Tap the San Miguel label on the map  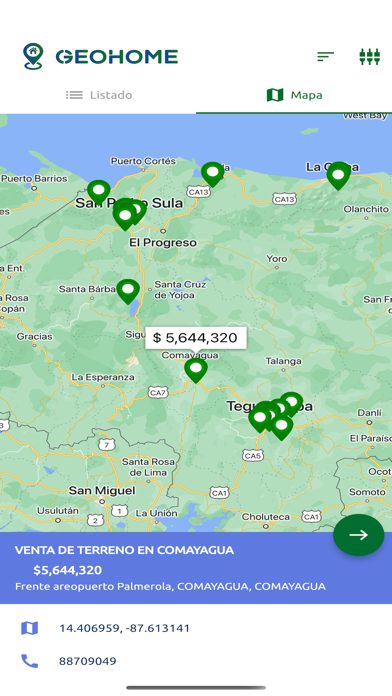click(x=102, y=490)
